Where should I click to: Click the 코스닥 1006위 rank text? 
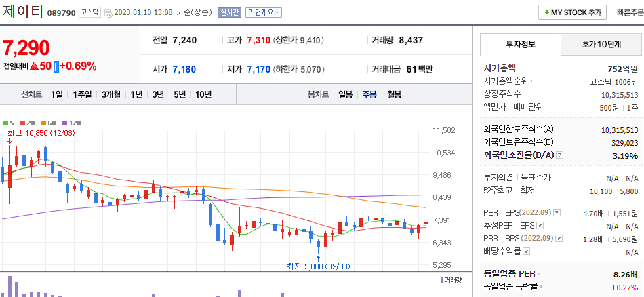coord(614,82)
